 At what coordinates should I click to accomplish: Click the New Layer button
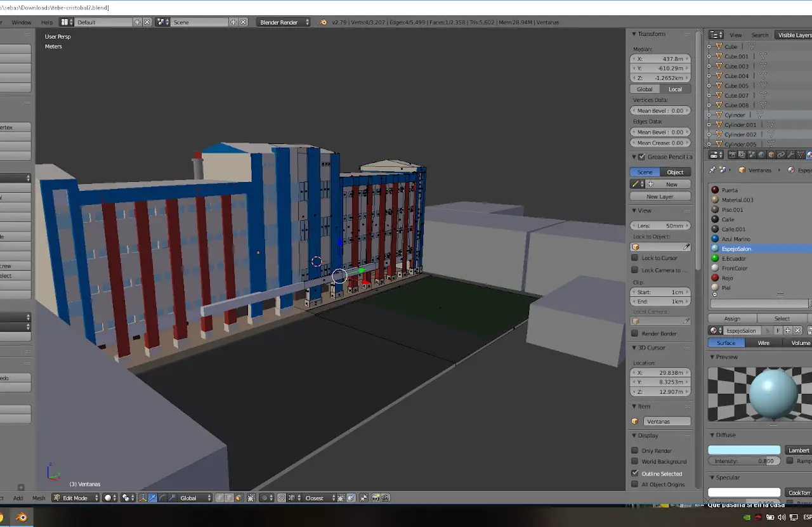tap(660, 197)
